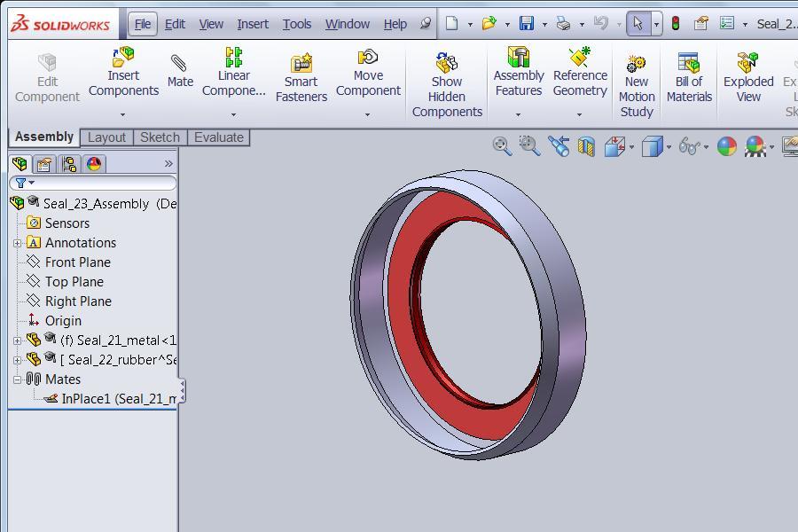This screenshot has width=798, height=532.
Task: Toggle the Rebuild traffic light icon
Action: 675,24
